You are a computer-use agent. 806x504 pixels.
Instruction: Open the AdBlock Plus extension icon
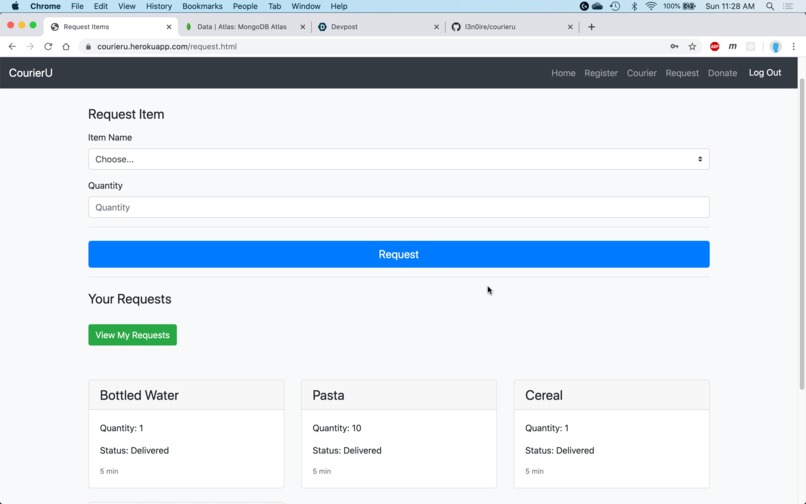click(x=715, y=46)
